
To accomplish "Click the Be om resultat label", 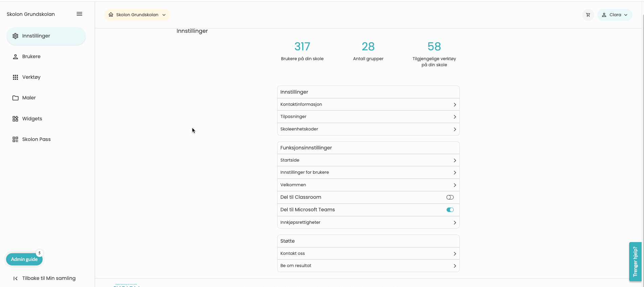I will (x=296, y=266).
